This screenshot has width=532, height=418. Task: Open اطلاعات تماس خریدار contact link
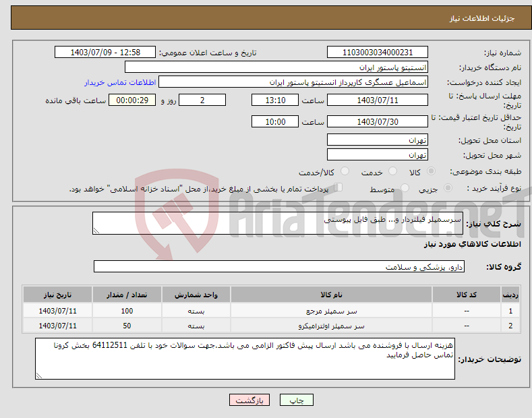point(120,82)
